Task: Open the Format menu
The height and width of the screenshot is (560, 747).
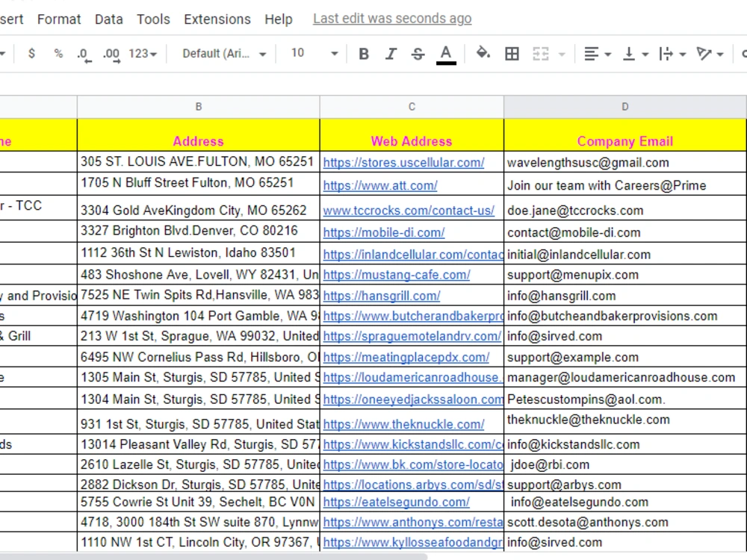Action: coord(59,19)
